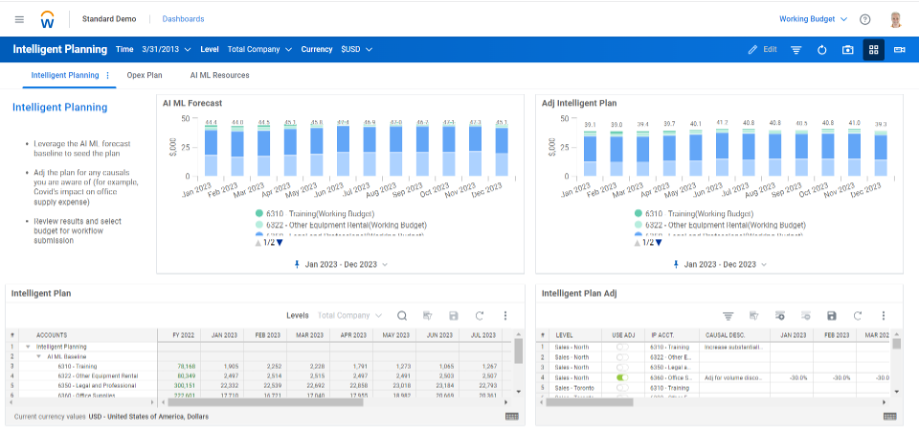
Task: Click the presentation mode icon in blue toolbar
Action: click(x=899, y=49)
